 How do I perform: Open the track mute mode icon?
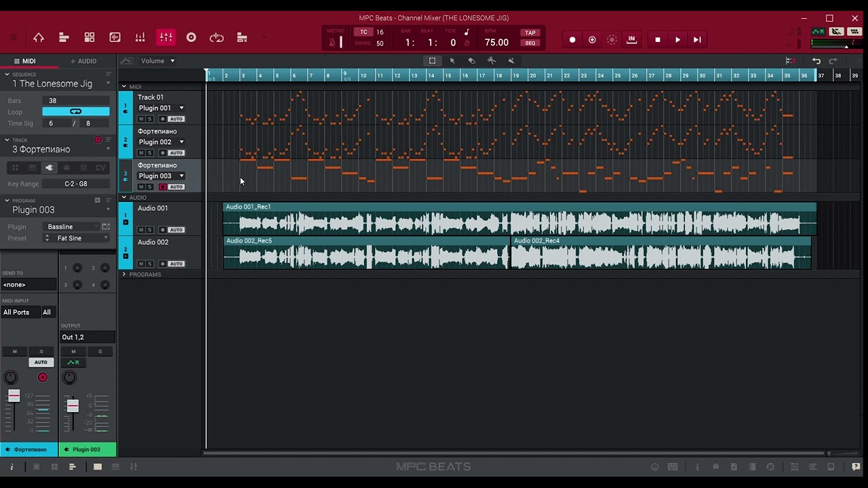pyautogui.click(x=242, y=38)
